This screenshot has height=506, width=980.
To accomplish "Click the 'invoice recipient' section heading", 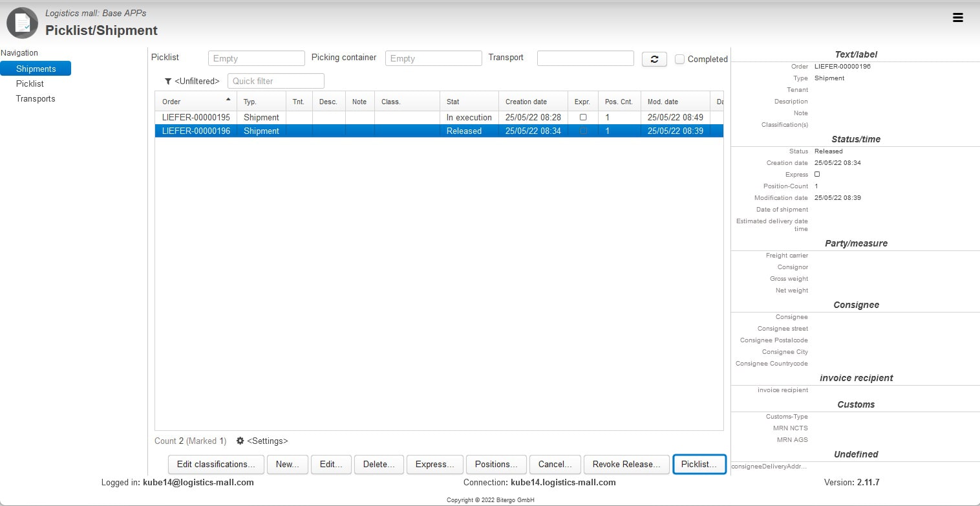I will tap(856, 378).
